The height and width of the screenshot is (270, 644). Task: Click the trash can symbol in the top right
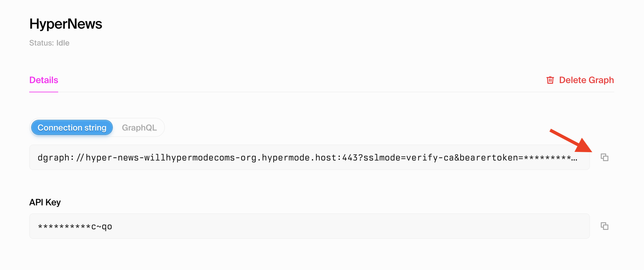pos(550,80)
